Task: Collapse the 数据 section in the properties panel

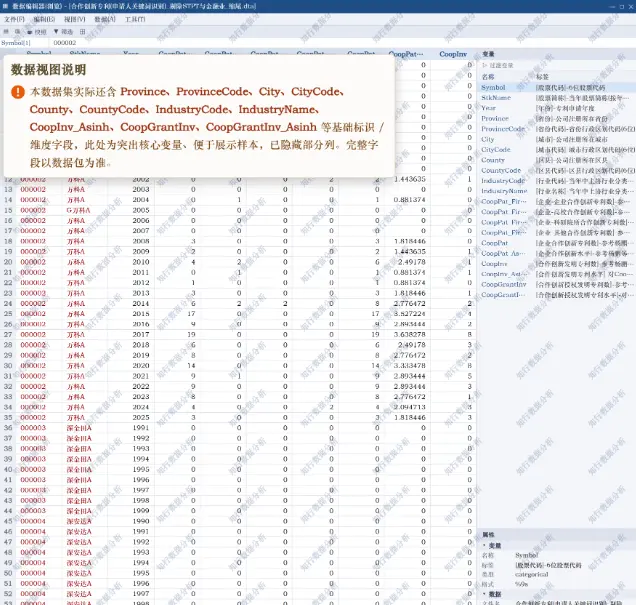Action: [484, 594]
